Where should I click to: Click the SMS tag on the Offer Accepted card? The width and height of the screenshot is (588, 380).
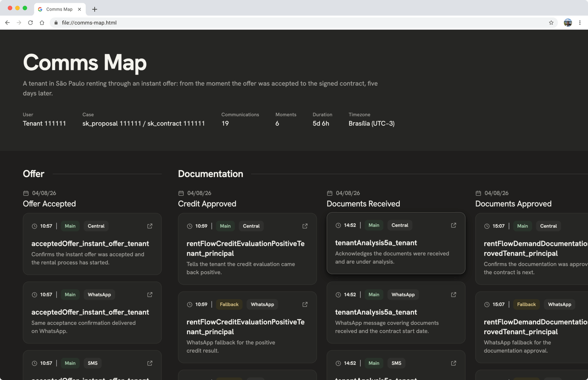pos(93,363)
